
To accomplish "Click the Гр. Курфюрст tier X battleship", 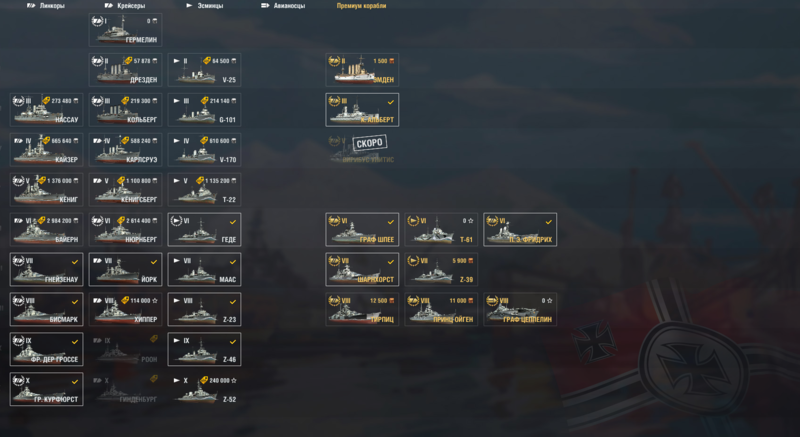I will [46, 390].
